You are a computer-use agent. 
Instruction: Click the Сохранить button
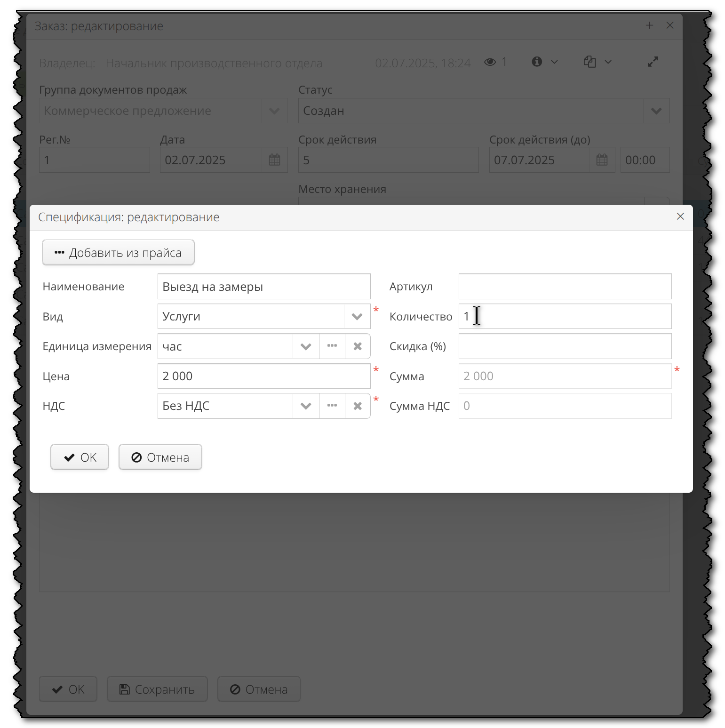[x=157, y=689]
